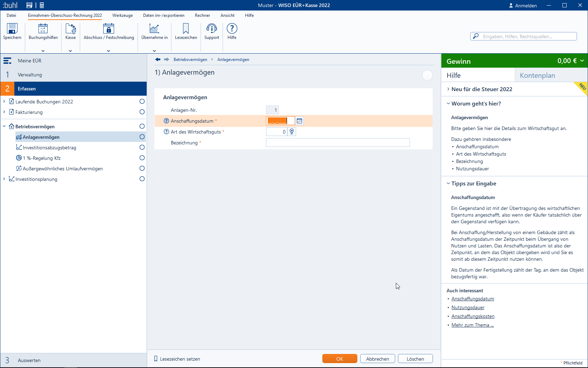Click the Kasse toolbar icon
Image resolution: width=588 pixels, height=368 pixels.
point(70,29)
